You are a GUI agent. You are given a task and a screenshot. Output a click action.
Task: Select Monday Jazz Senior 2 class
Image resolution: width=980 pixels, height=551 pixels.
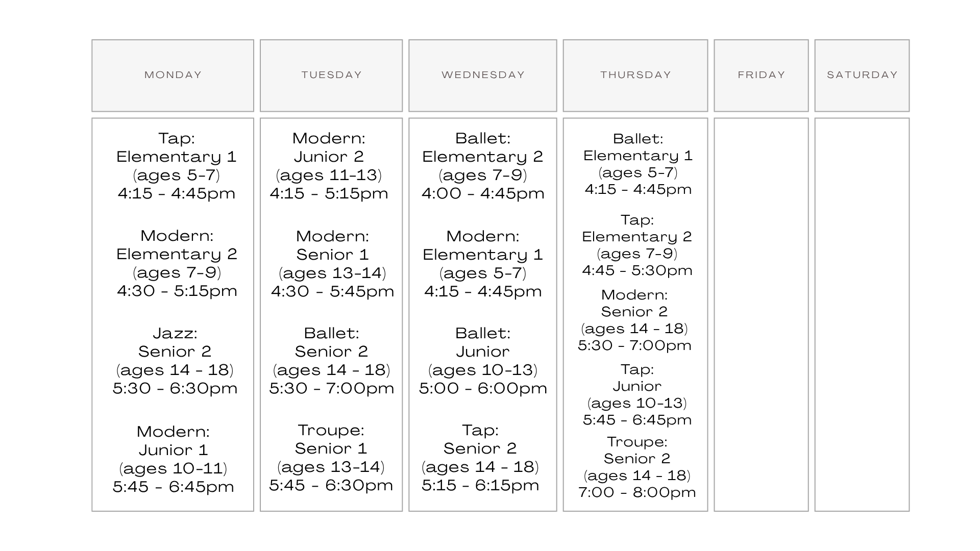175,361
